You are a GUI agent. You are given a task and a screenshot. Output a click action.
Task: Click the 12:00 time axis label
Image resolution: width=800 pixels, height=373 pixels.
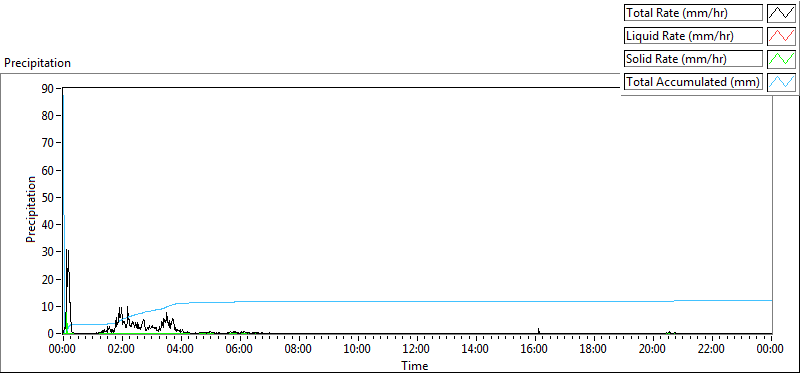coord(417,349)
